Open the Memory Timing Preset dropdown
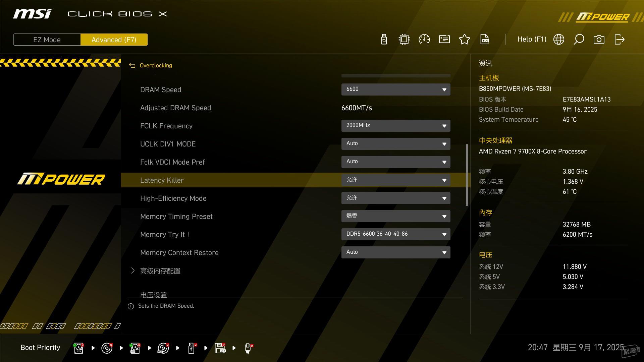The width and height of the screenshot is (644, 362). click(396, 216)
